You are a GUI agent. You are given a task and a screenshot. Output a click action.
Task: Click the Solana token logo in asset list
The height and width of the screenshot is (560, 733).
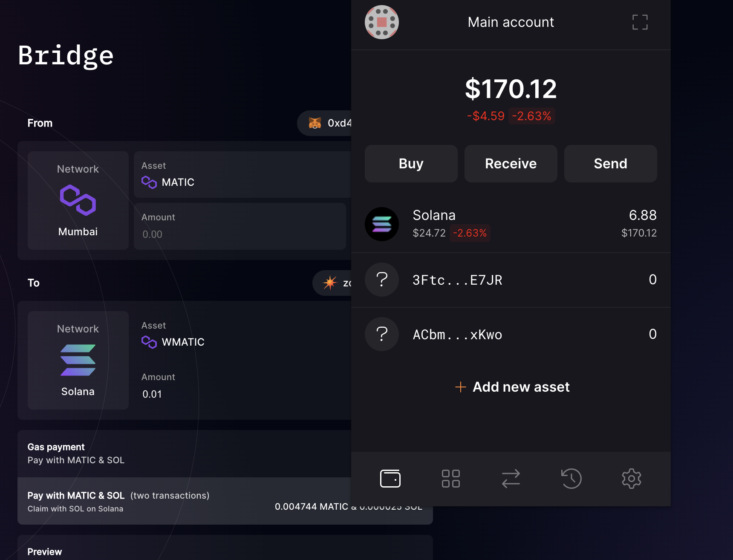click(382, 224)
